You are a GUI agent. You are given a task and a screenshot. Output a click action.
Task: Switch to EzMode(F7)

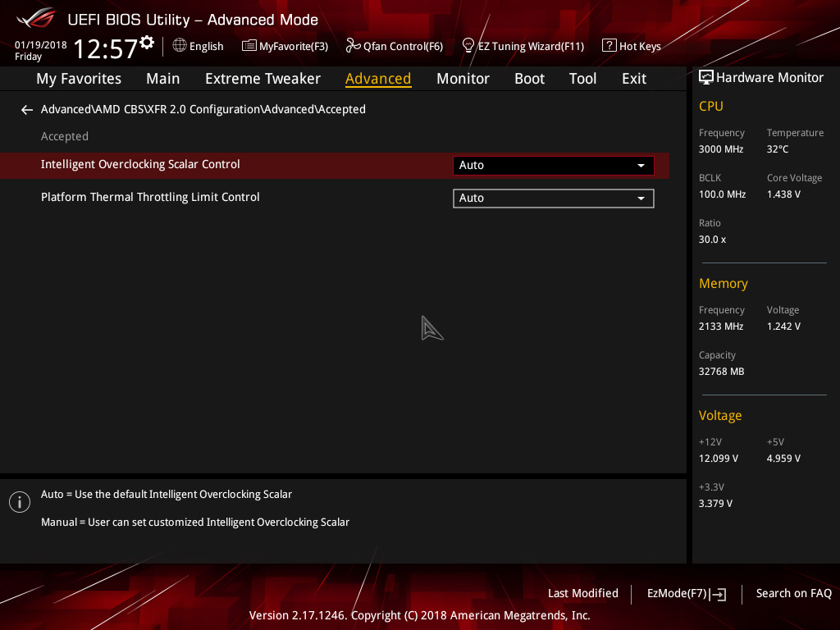coord(687,594)
